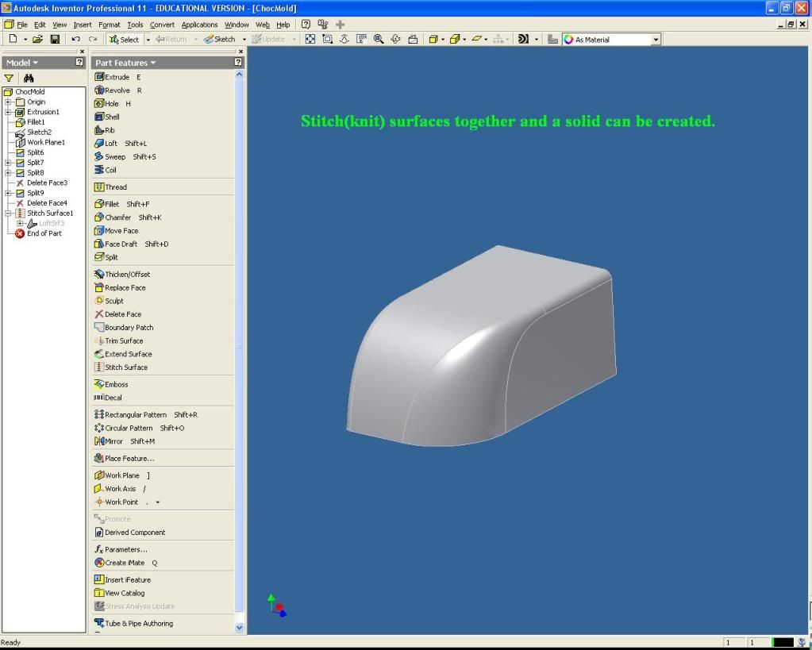Open the As Material color dropdown
The image size is (812, 650).
point(656,39)
